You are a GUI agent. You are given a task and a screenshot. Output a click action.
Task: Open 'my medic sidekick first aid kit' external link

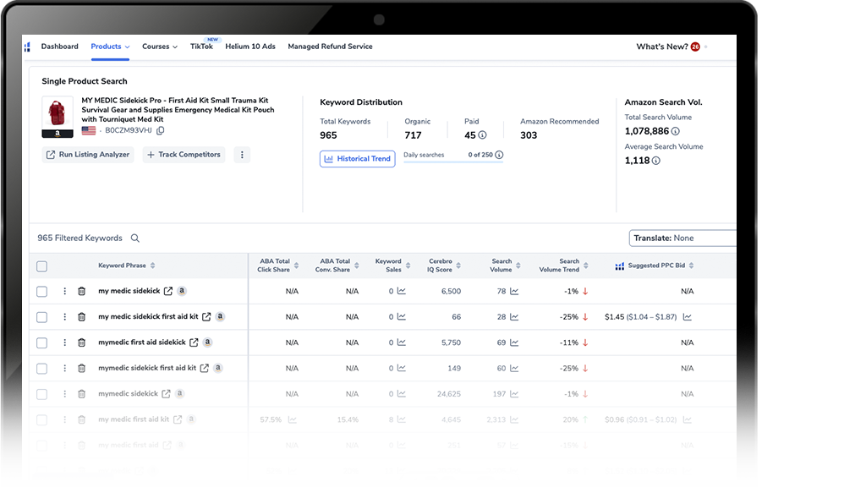tap(206, 317)
